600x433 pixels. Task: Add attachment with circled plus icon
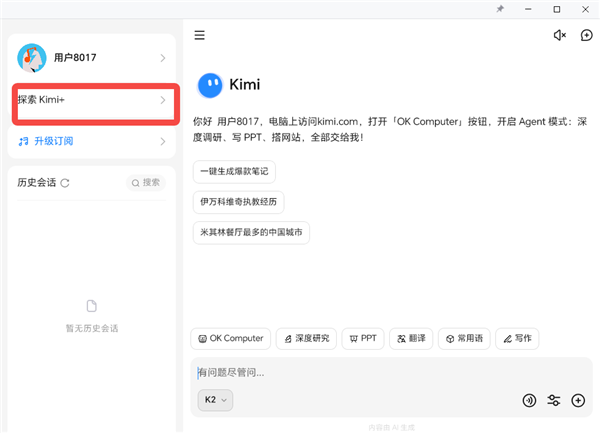click(578, 400)
